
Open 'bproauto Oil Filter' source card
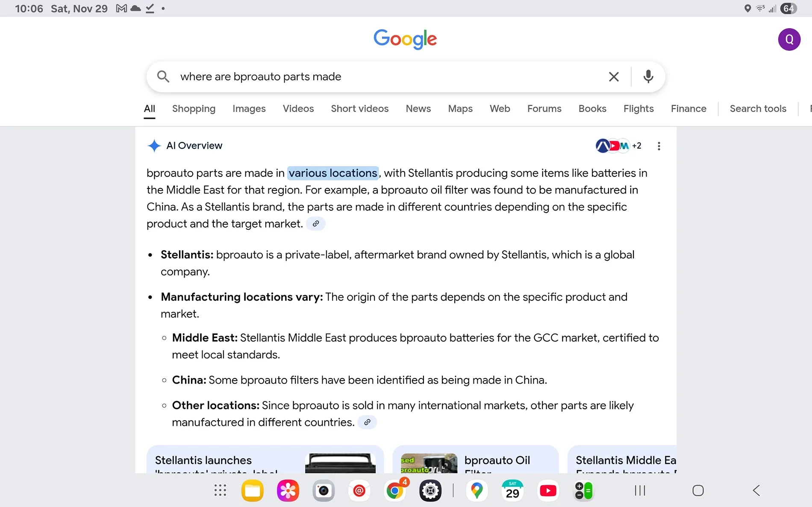[475, 460]
